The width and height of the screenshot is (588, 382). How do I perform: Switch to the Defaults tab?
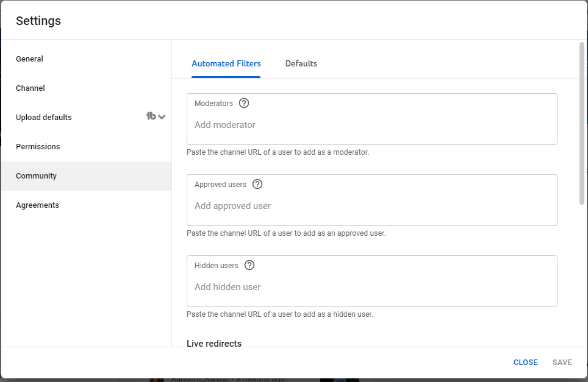tap(301, 63)
